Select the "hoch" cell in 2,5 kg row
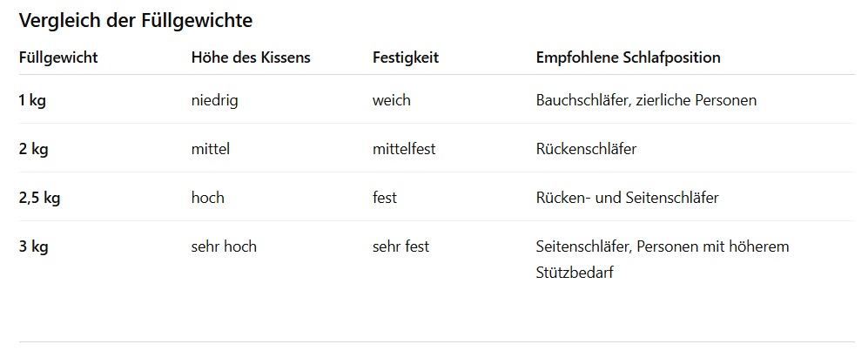 point(207,198)
